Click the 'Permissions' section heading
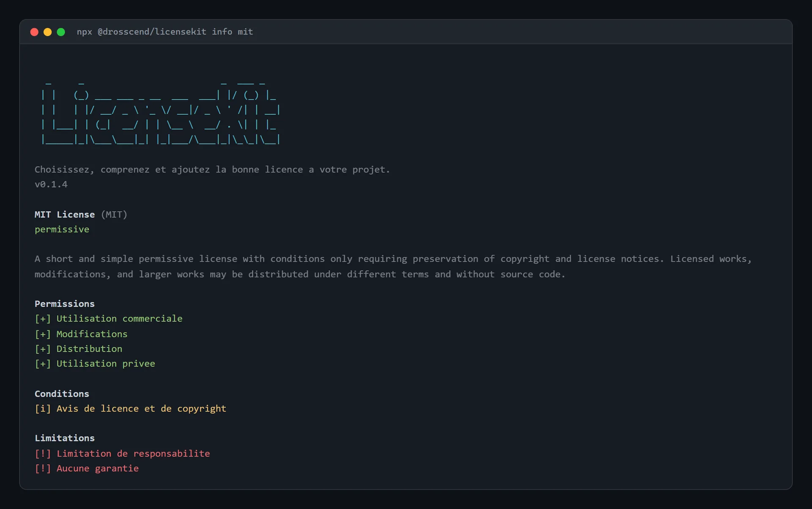This screenshot has width=812, height=509. (x=65, y=304)
